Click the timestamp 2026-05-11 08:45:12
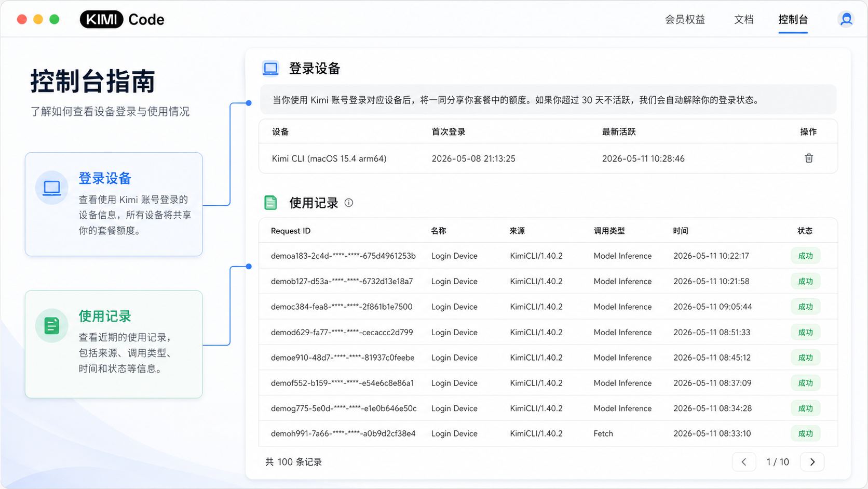868x489 pixels. coord(712,358)
